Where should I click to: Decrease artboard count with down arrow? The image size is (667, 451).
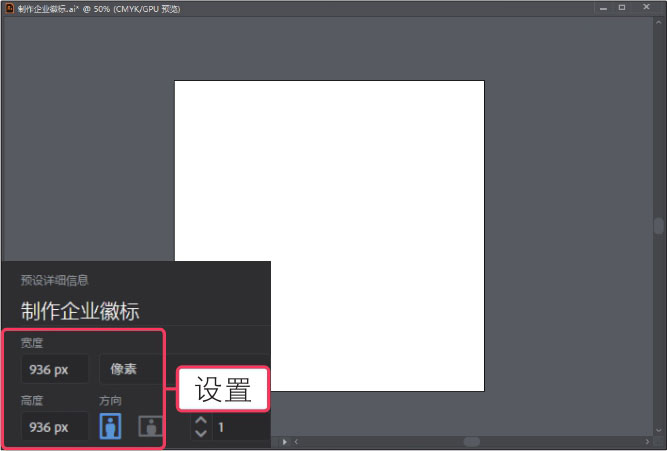201,434
